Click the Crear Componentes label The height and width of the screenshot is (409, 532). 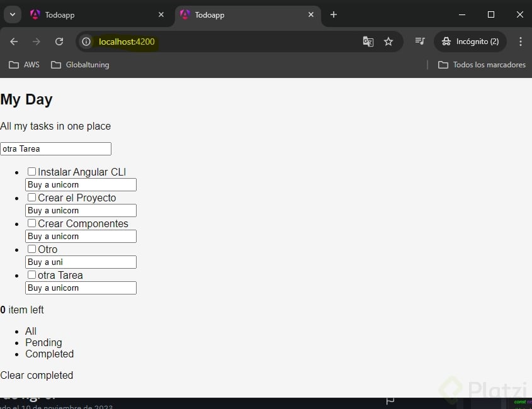coord(83,223)
